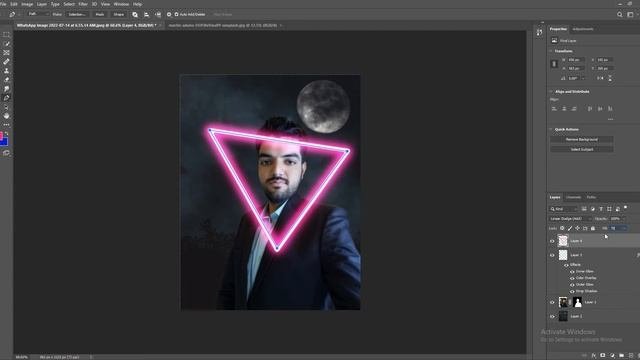The image size is (640, 360).
Task: Toggle Quick Mask mode icon
Action: pos(6,153)
